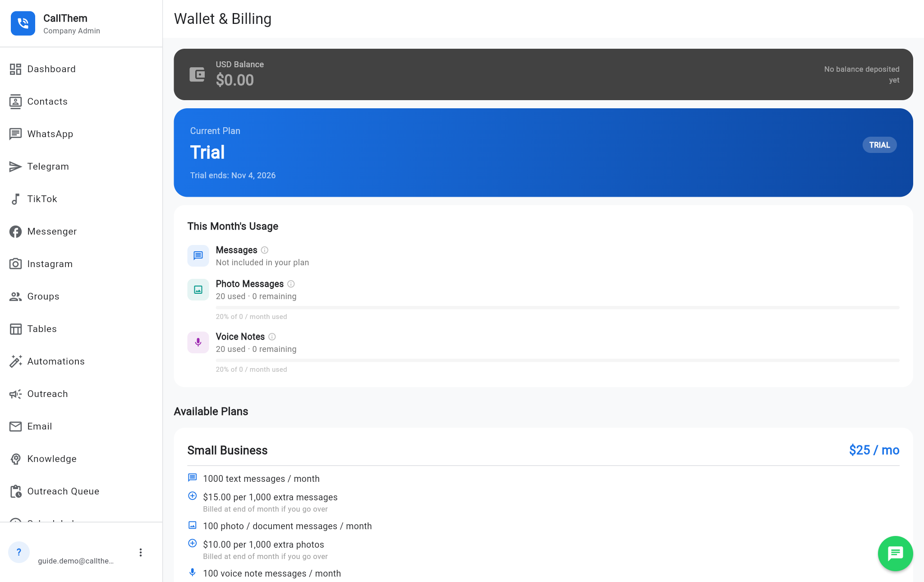Click the Wallet & Billing page title

(223, 19)
